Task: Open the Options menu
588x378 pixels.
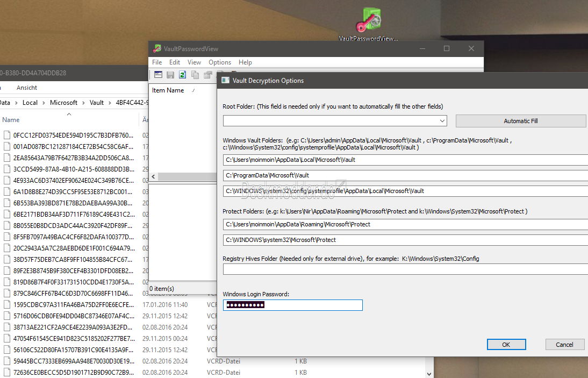Action: [x=220, y=62]
